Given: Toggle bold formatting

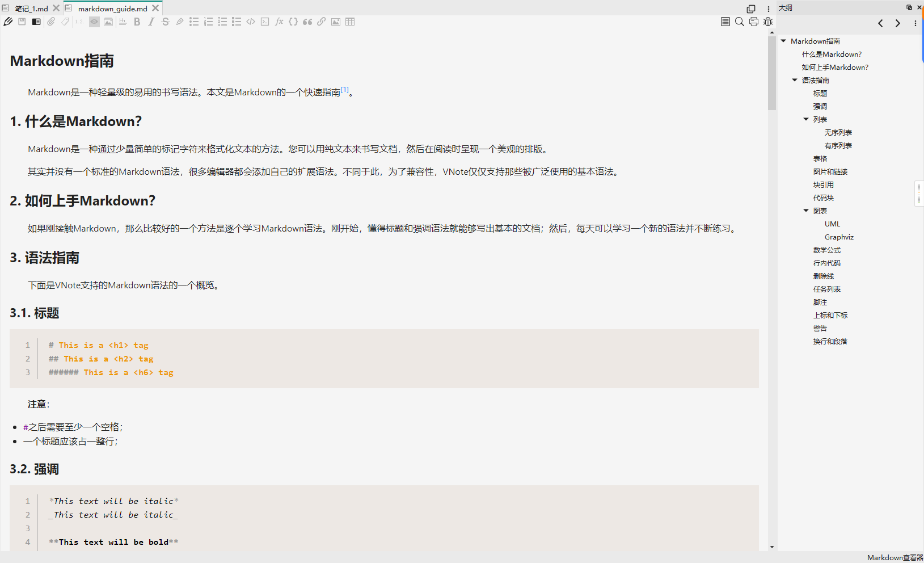Looking at the screenshot, I should pos(137,22).
